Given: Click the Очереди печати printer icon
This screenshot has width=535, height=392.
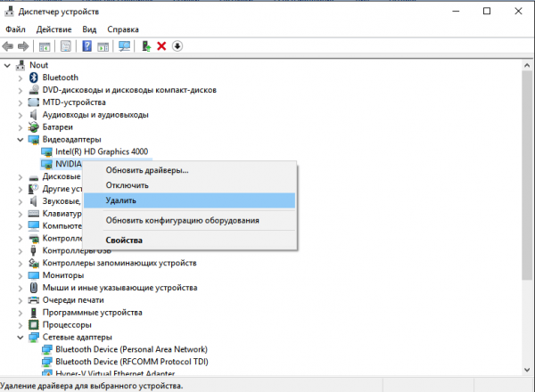Looking at the screenshot, I should tap(34, 300).
